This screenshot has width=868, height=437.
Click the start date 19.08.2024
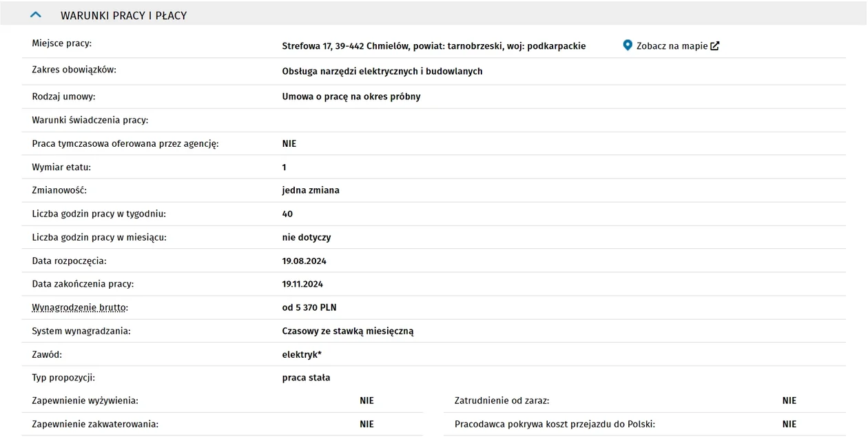[304, 261]
